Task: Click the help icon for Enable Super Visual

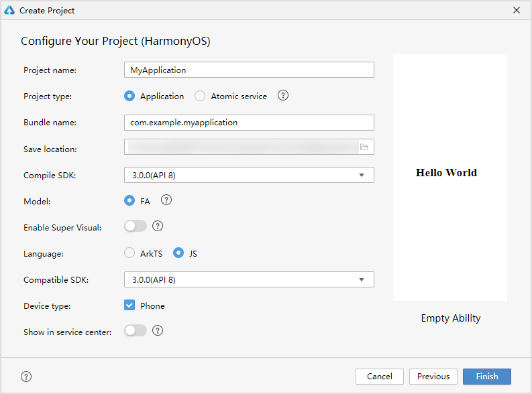Action: coord(158,226)
